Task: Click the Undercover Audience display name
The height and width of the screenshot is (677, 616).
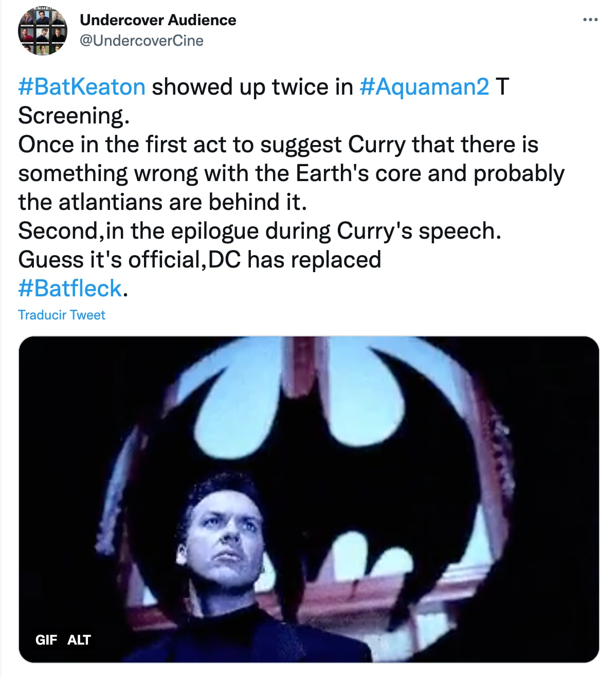Action: tap(158, 20)
